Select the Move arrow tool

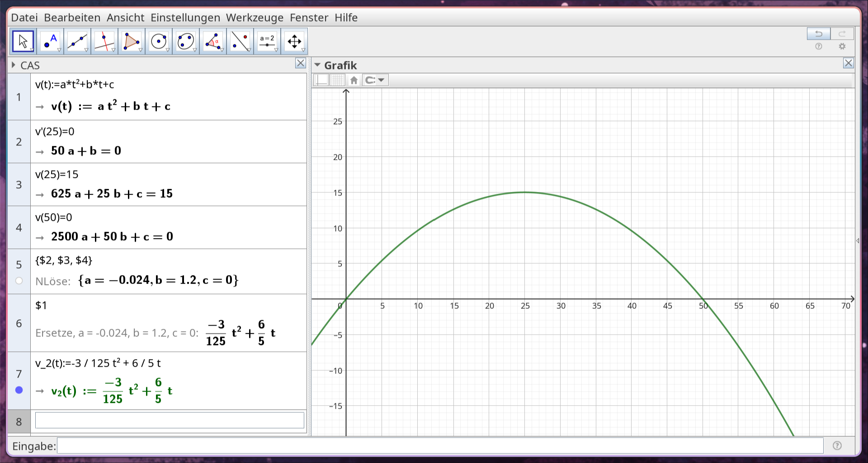(x=23, y=42)
